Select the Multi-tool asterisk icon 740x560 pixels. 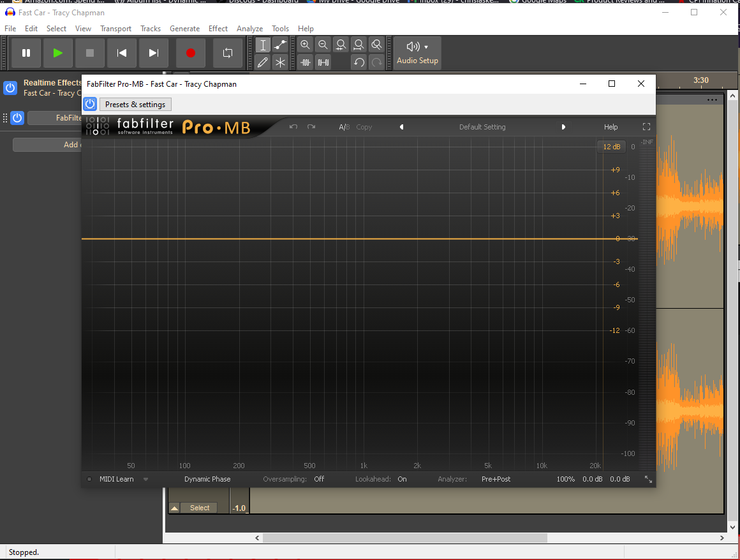pos(280,63)
